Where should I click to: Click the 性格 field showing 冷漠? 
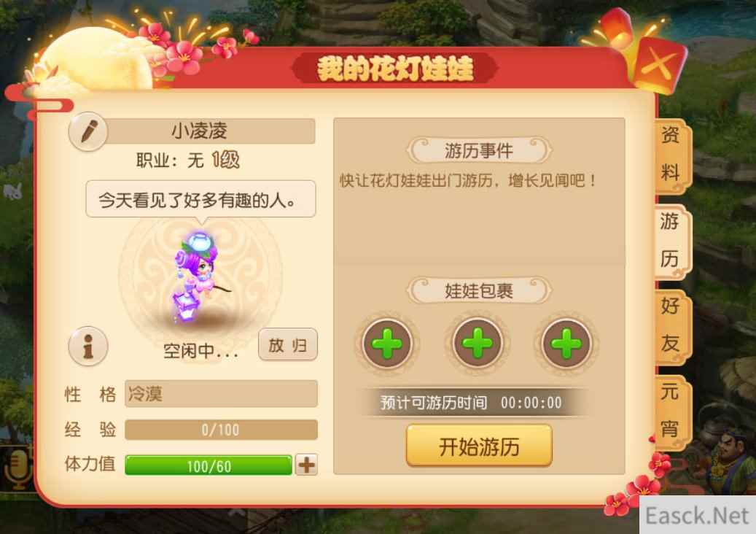221,394
